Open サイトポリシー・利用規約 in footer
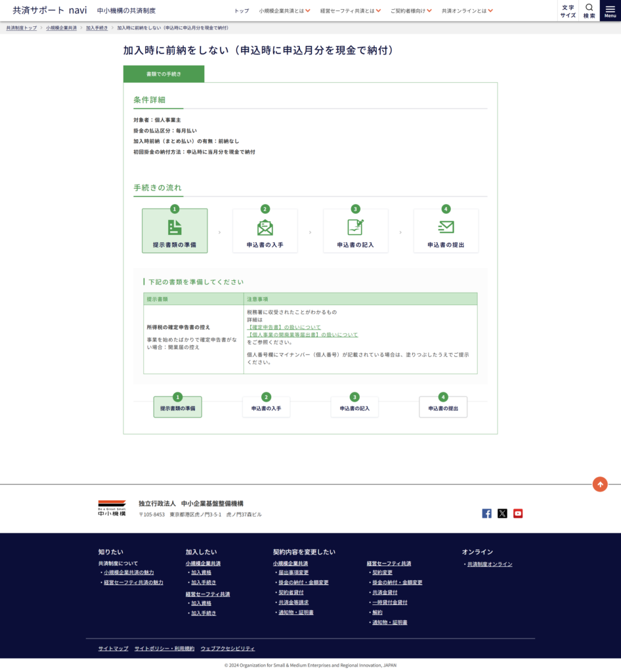 tap(165, 648)
